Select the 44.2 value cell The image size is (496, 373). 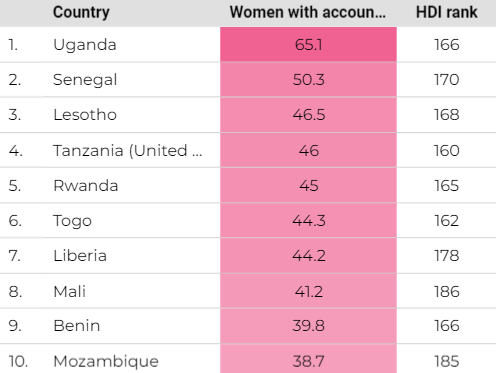click(x=308, y=256)
